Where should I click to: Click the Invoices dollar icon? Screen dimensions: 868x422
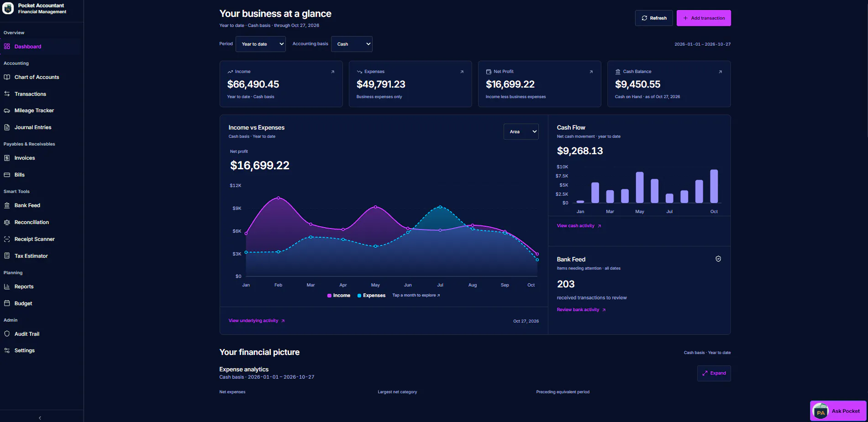coord(7,158)
